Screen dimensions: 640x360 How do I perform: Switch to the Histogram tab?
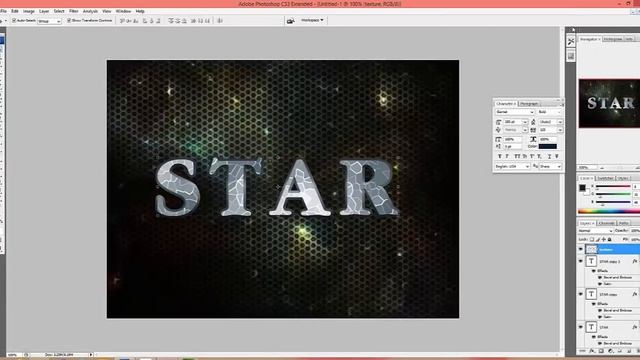(613, 39)
